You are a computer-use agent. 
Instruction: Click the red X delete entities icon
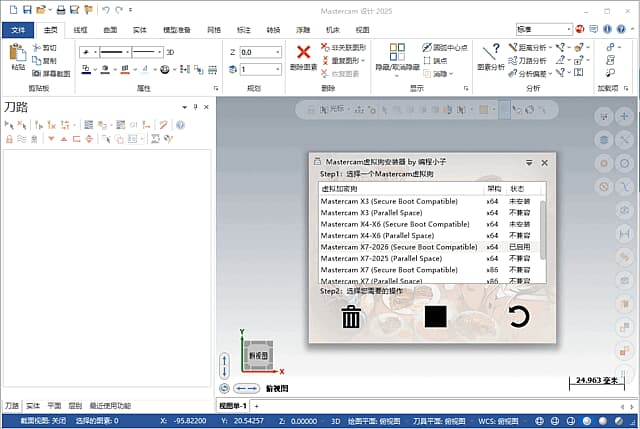pyautogui.click(x=304, y=53)
